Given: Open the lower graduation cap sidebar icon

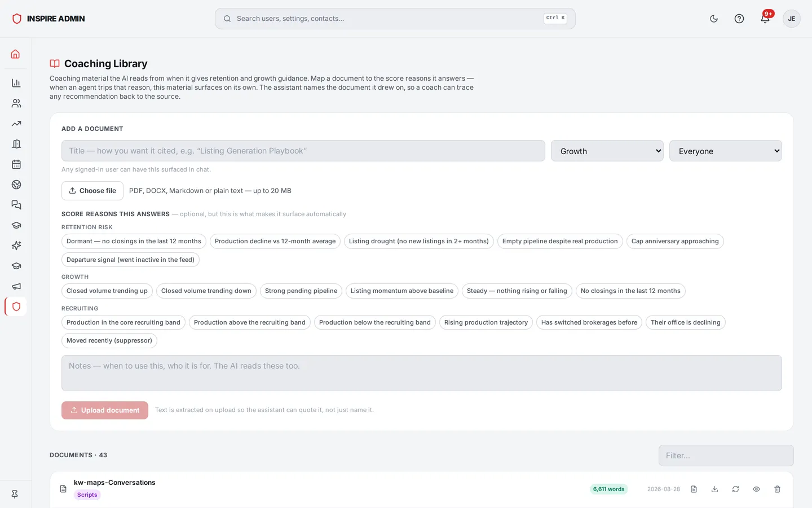Looking at the screenshot, I should [16, 266].
